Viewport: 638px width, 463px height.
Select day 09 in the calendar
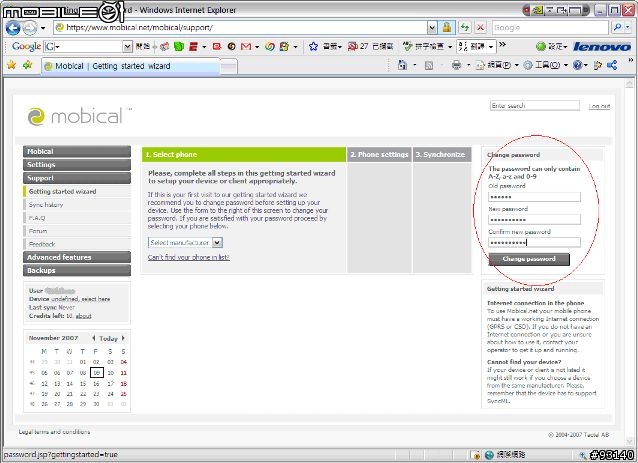(96, 373)
